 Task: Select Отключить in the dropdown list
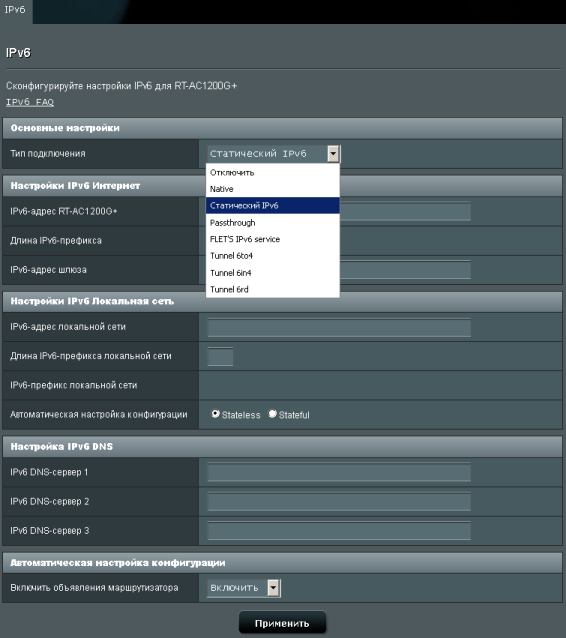[x=273, y=173]
